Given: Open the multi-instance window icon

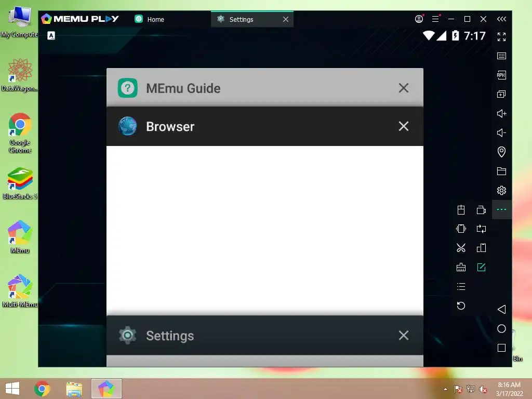Looking at the screenshot, I should [501, 95].
